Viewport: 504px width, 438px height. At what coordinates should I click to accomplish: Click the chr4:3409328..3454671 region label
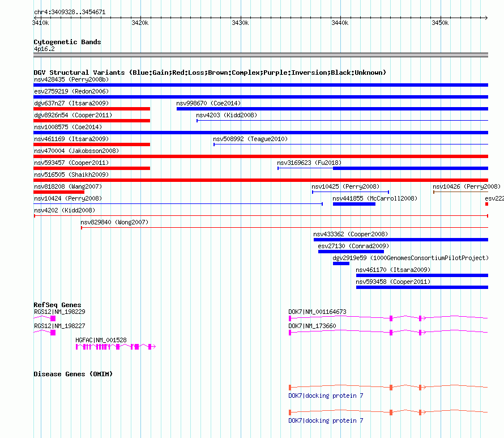point(70,12)
